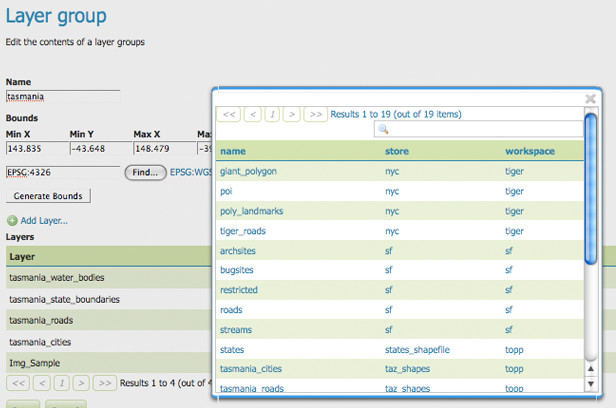Click the green Add Layer plus icon
Image resolution: width=616 pixels, height=408 pixels.
tap(12, 221)
